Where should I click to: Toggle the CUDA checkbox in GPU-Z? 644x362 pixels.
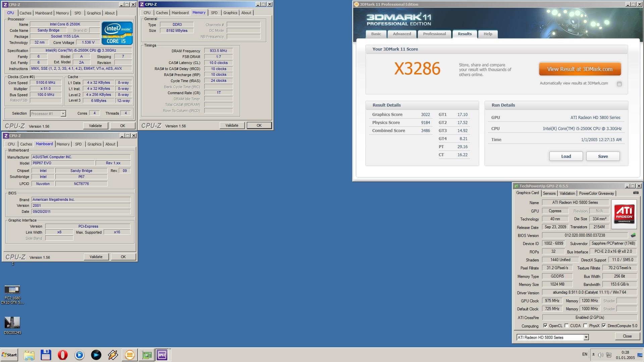[567, 325]
